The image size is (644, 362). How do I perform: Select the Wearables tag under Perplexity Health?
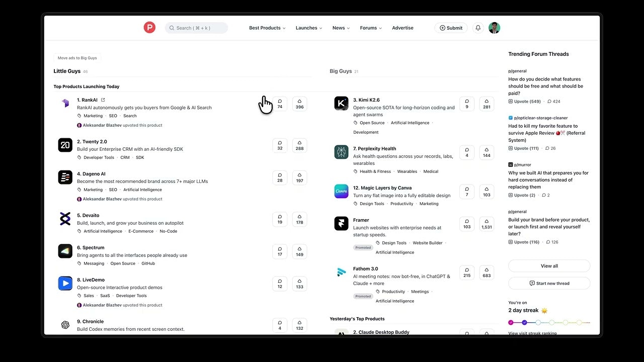(407, 171)
